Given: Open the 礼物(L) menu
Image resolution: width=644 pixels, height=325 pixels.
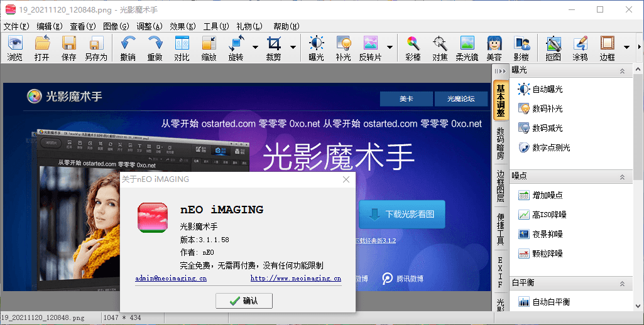Looking at the screenshot, I should [249, 26].
